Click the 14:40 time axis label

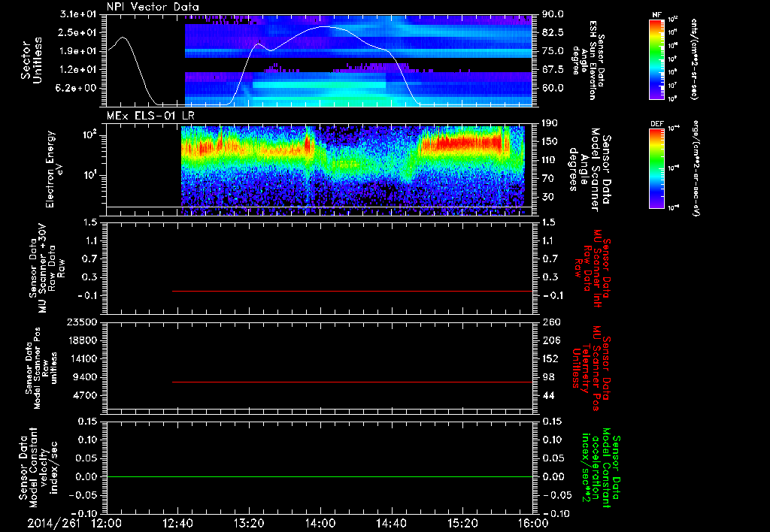392,523
